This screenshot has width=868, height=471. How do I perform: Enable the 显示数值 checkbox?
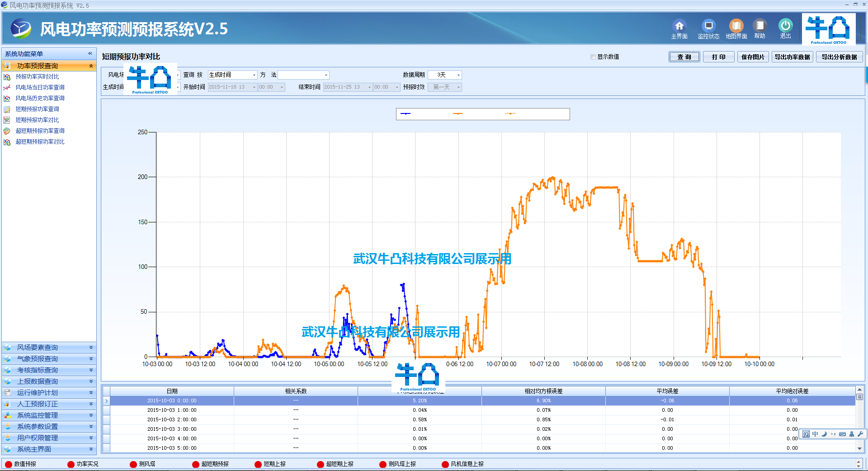pyautogui.click(x=593, y=57)
